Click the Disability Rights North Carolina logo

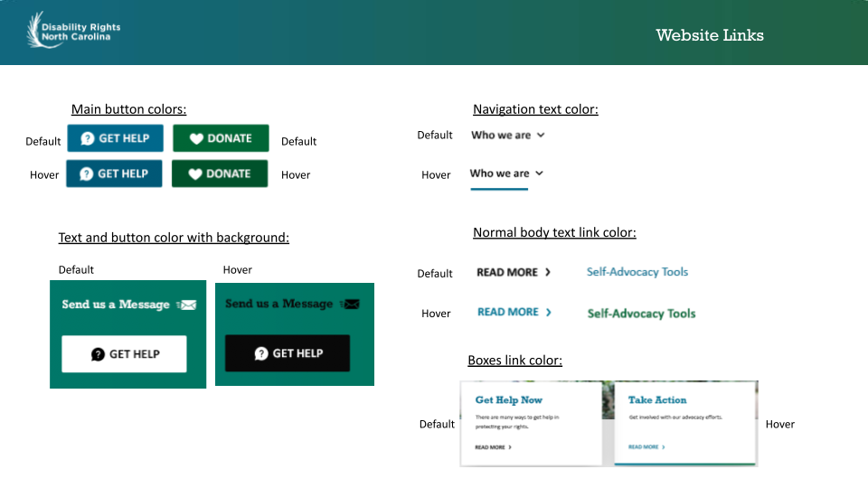pos(73,31)
